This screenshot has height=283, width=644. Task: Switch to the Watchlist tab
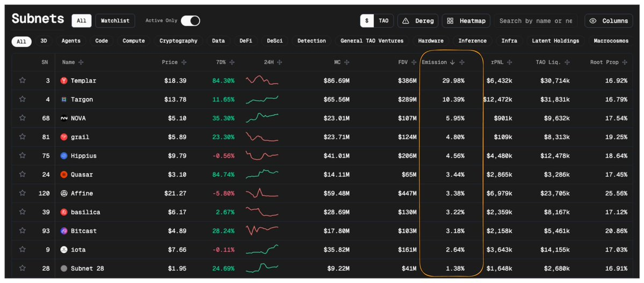tap(115, 21)
